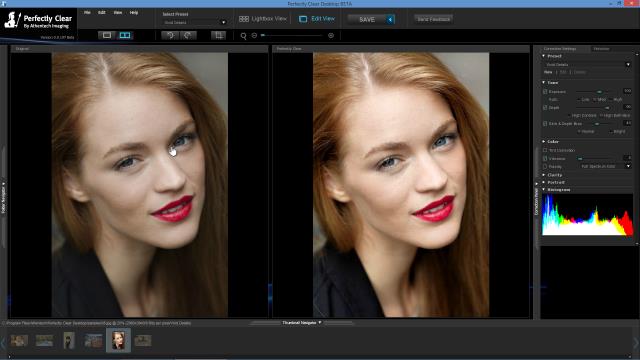Rotate image clockwise

[x=188, y=36]
